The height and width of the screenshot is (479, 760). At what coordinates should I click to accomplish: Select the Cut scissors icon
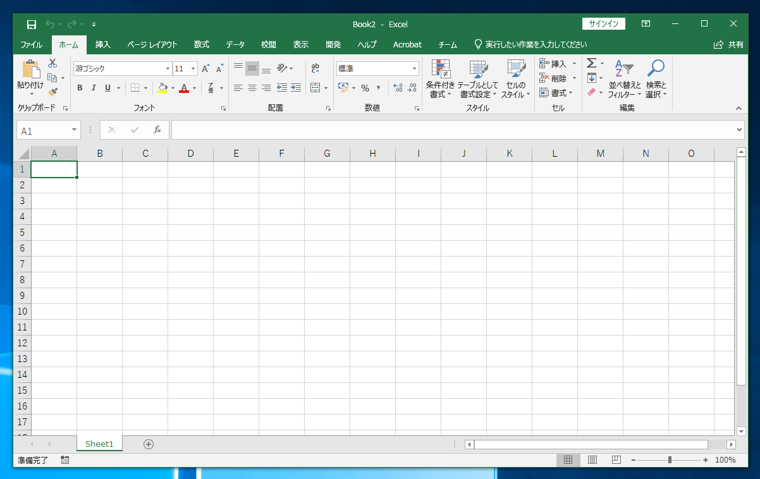(x=53, y=64)
